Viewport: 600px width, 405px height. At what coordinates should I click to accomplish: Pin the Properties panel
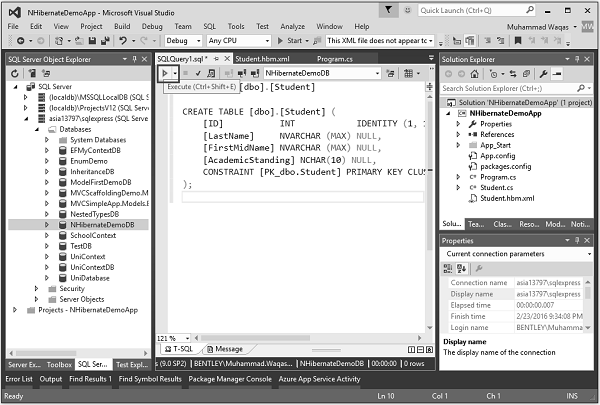[x=578, y=241]
